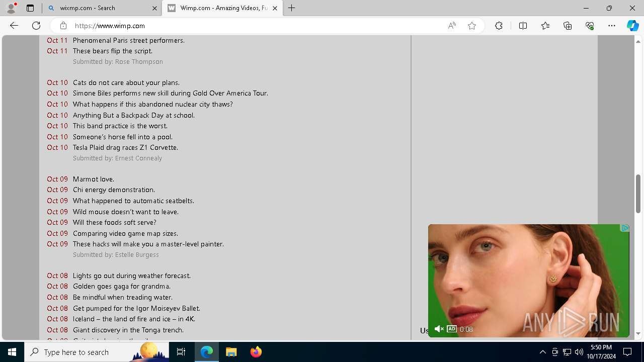
Task: Open Simone Biles performs new skill link
Action: pos(171,93)
